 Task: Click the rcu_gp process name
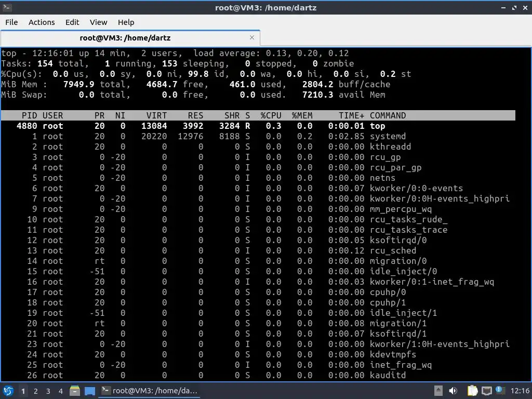pos(385,157)
